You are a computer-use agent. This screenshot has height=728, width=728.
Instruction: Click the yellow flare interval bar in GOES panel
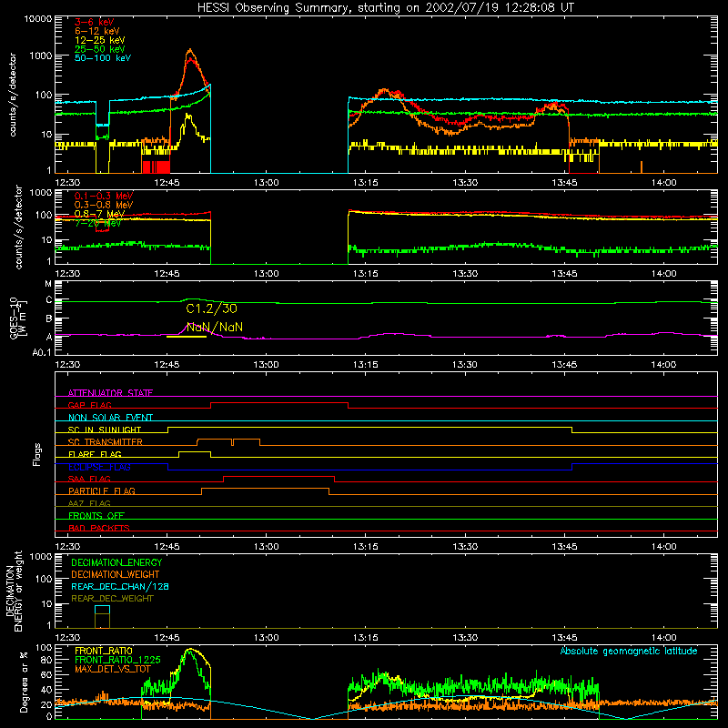pos(187,337)
